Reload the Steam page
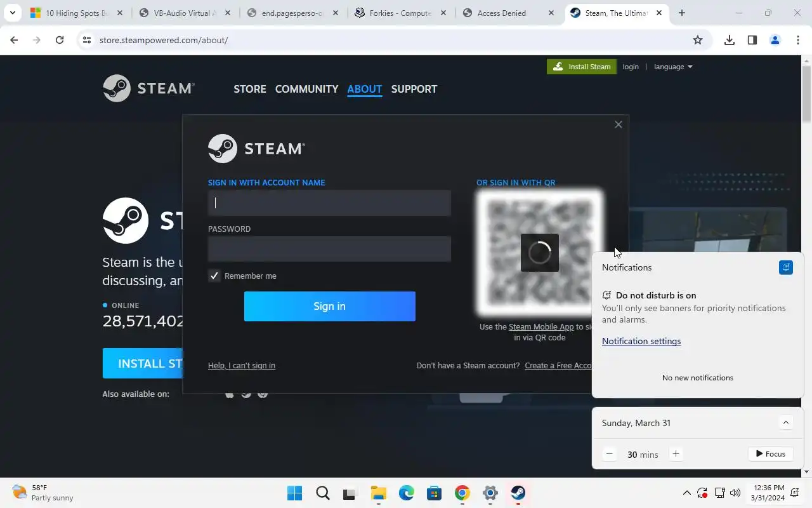Viewport: 812px width, 508px height. 60,40
